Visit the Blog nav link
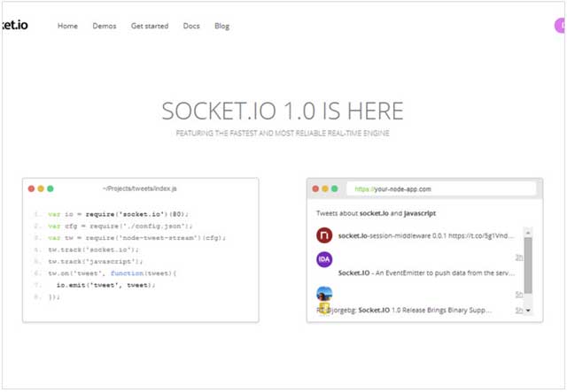Image resolution: width=567 pixels, height=392 pixels. pos(221,26)
